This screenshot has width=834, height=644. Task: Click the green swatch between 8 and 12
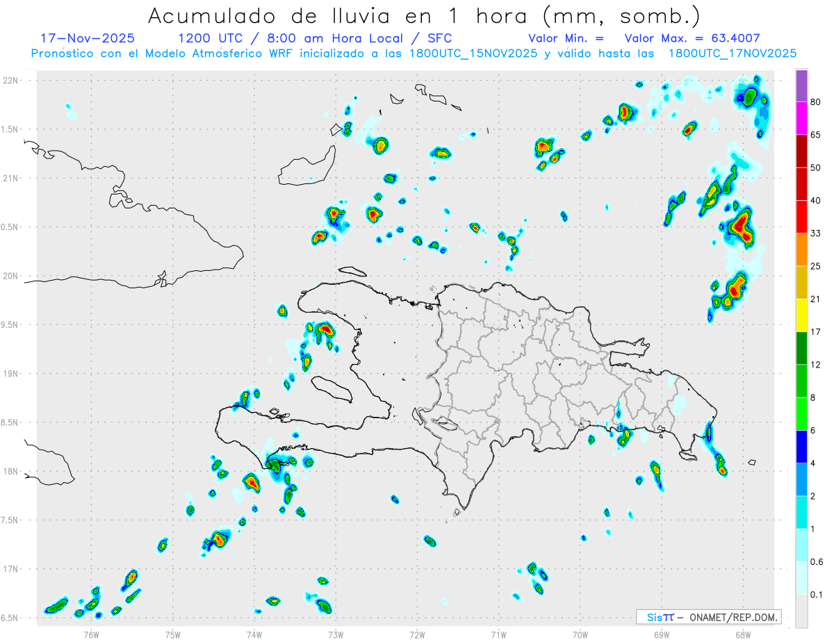tap(801, 380)
